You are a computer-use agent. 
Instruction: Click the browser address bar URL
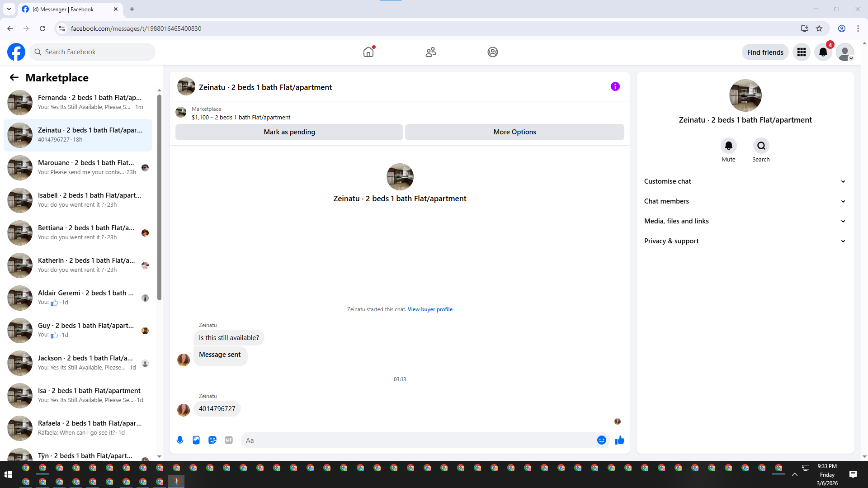coord(136,28)
